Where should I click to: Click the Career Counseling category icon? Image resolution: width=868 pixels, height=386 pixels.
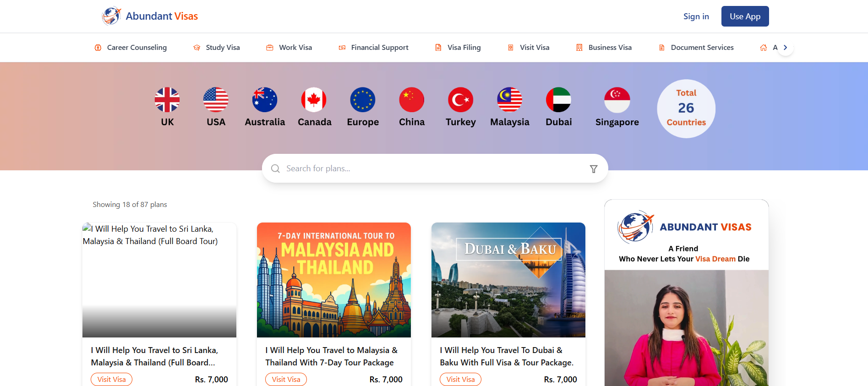point(98,48)
